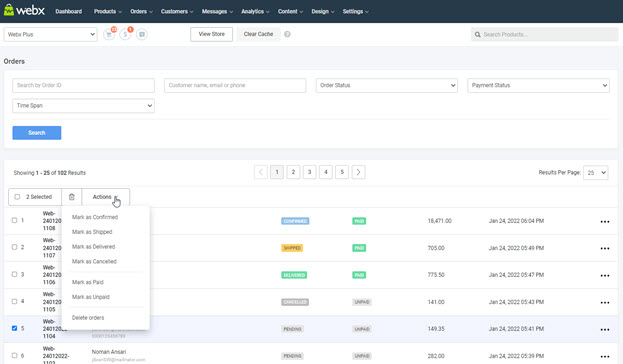This screenshot has width=623, height=364.
Task: Go to next results page arrow
Action: click(x=358, y=172)
